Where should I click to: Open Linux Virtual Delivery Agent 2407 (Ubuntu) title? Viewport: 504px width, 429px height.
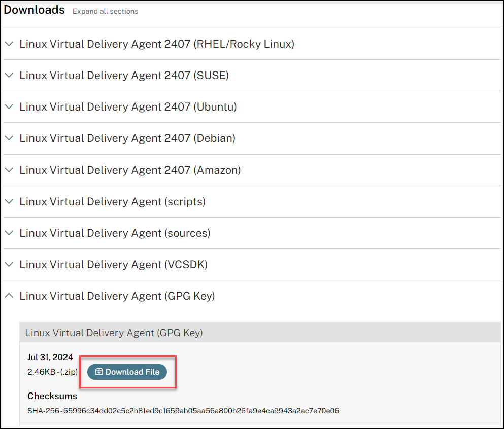(128, 107)
